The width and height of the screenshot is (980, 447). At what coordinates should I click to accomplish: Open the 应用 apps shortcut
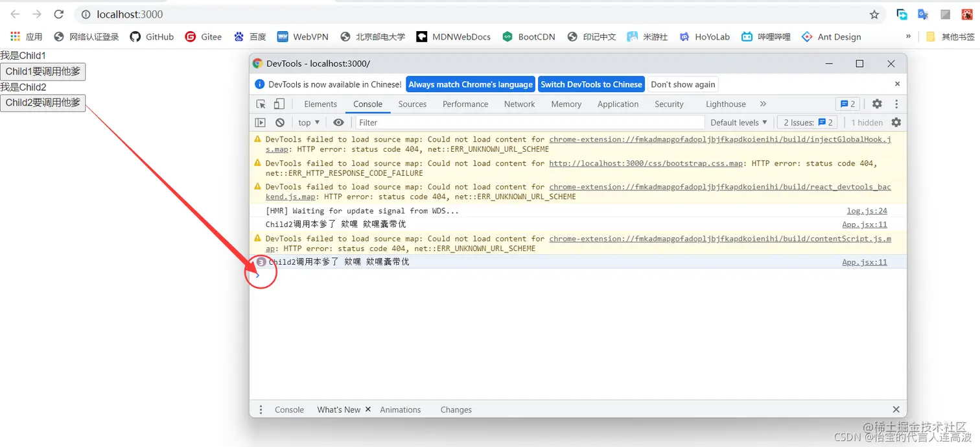[x=27, y=37]
